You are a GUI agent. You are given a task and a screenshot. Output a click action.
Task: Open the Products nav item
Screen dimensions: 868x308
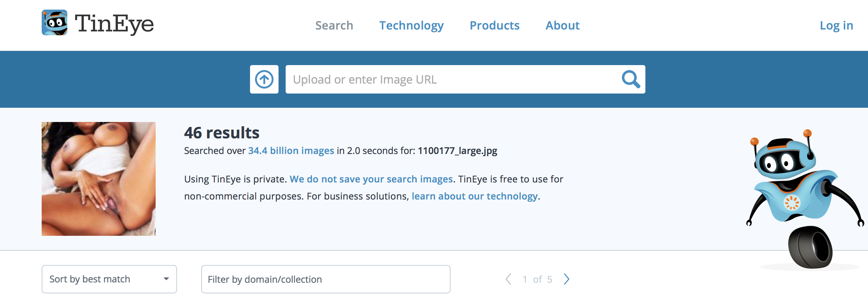494,26
